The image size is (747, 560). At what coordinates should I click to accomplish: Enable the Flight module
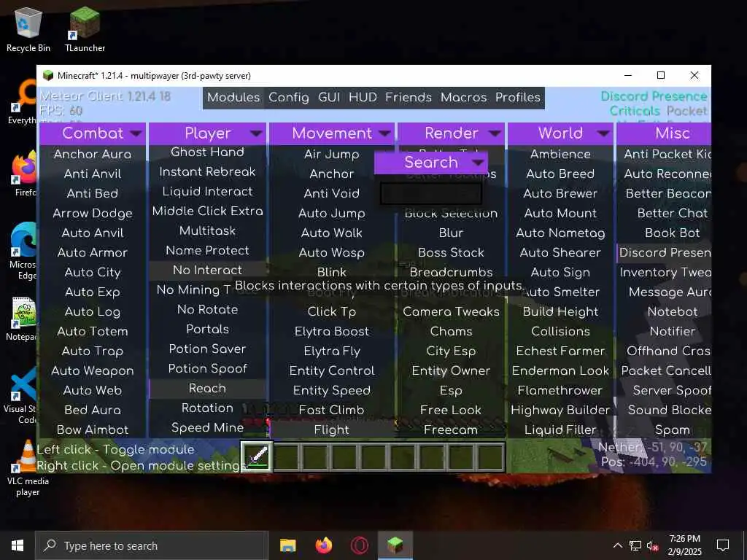pyautogui.click(x=332, y=430)
